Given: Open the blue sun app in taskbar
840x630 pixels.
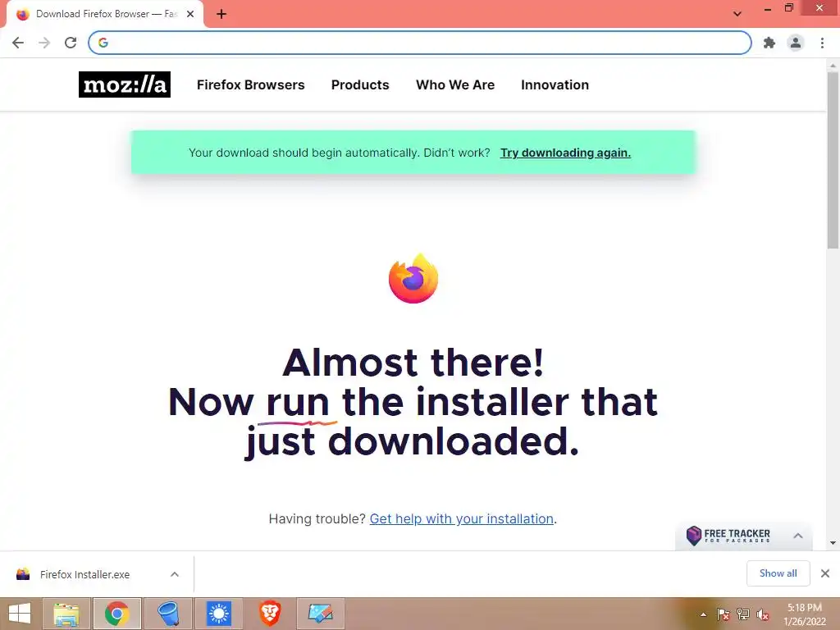Looking at the screenshot, I should (219, 614).
